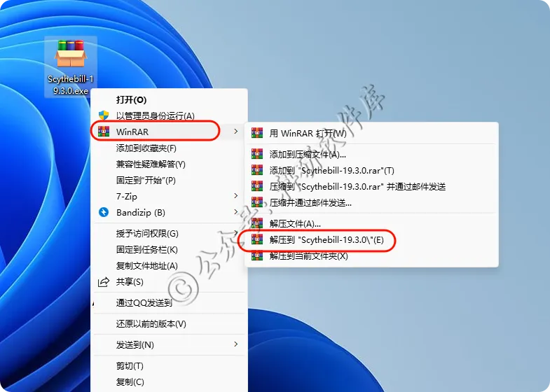Expand the 7-Zip submenu arrow
This screenshot has height=392, width=550.
[x=235, y=195]
